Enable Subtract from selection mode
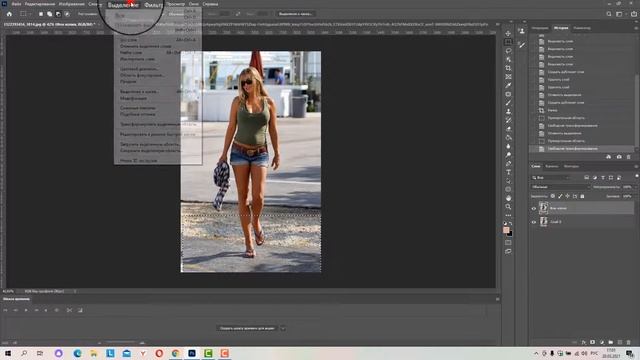The image size is (640, 360). [x=58, y=14]
